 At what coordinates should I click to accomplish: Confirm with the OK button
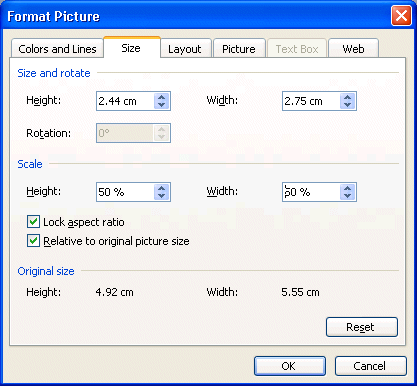pyautogui.click(x=290, y=366)
